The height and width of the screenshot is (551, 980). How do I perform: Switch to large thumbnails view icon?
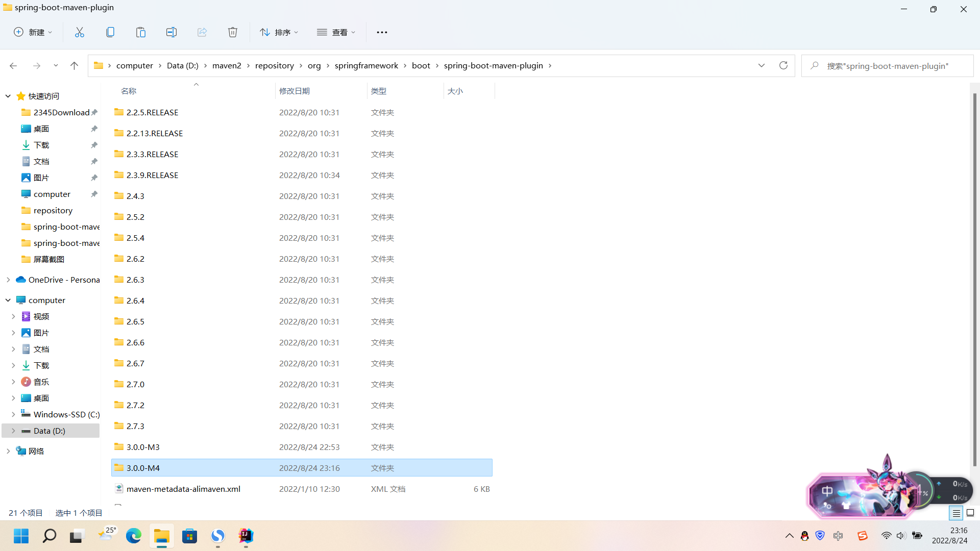[970, 513]
